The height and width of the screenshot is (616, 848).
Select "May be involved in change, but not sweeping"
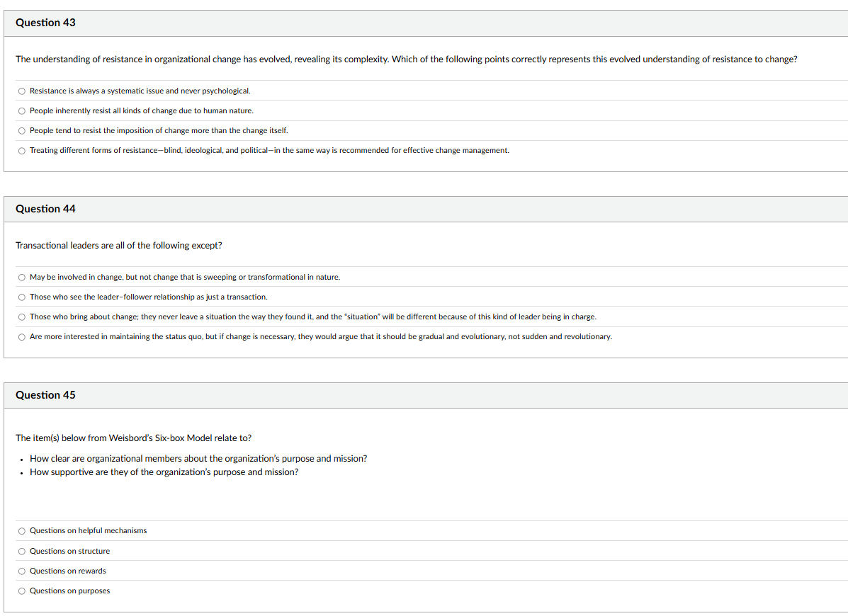click(22, 277)
